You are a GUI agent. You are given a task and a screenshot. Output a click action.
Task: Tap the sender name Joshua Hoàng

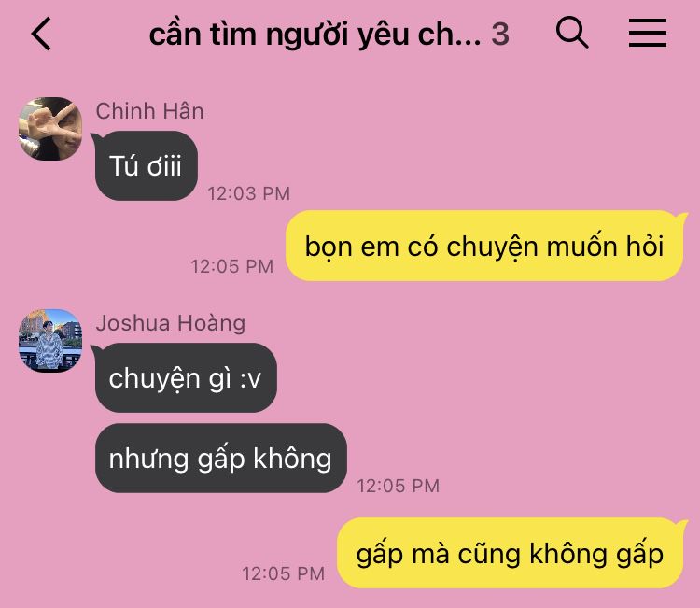(171, 323)
